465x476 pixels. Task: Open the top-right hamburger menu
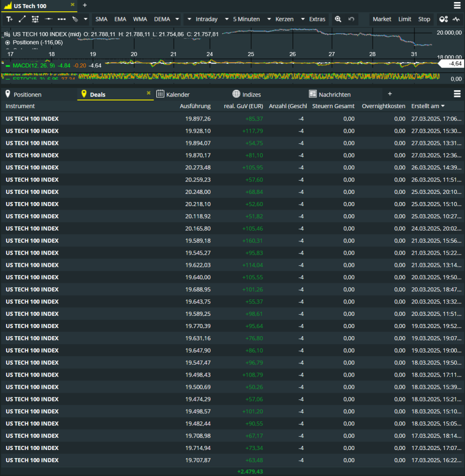tap(457, 5)
